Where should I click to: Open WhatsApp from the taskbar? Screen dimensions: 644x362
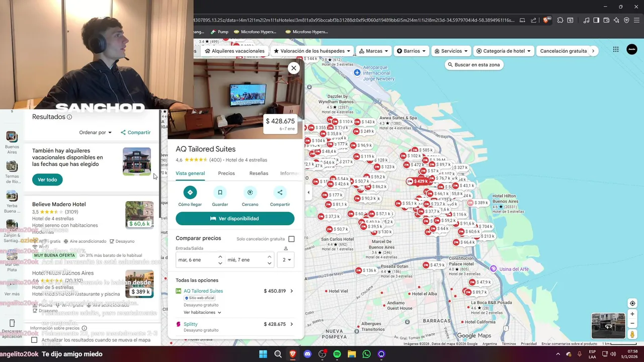coord(367,354)
